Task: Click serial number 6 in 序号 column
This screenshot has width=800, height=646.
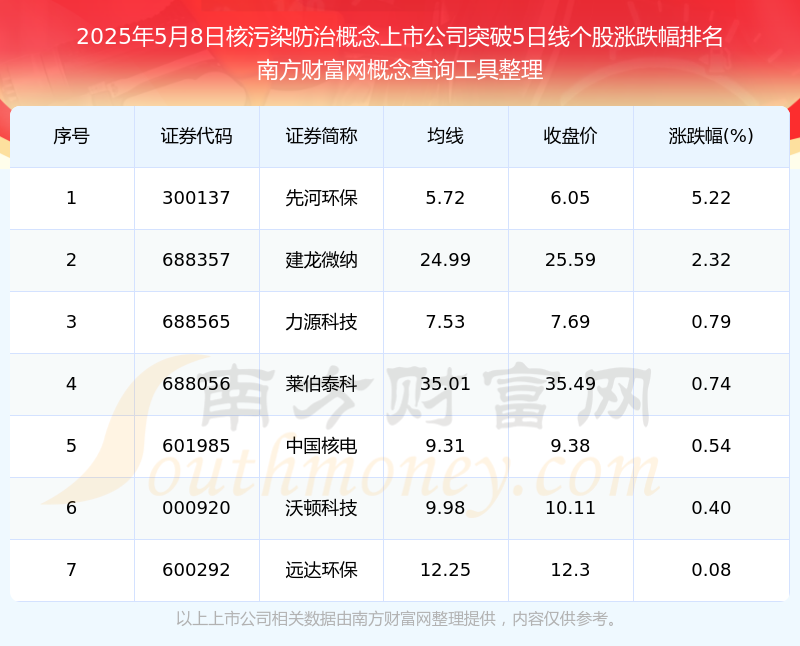Action: [x=71, y=508]
